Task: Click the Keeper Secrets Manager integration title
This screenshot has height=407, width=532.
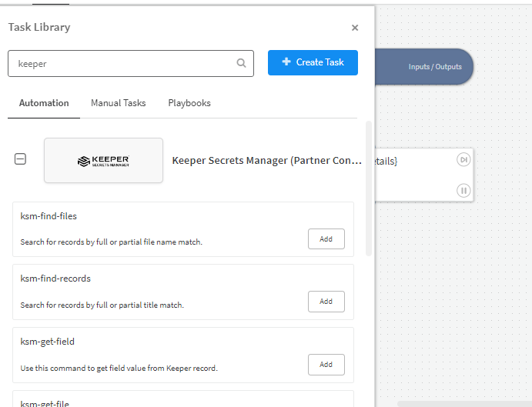Action: [266, 161]
